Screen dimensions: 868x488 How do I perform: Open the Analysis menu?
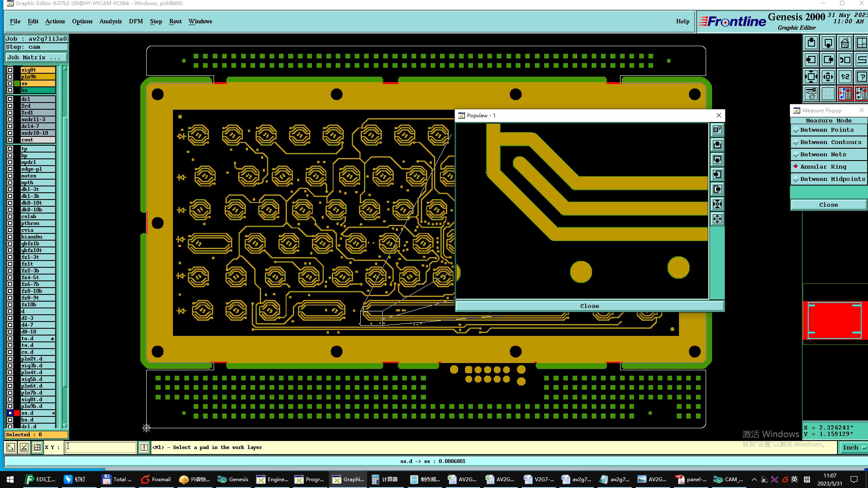[111, 21]
